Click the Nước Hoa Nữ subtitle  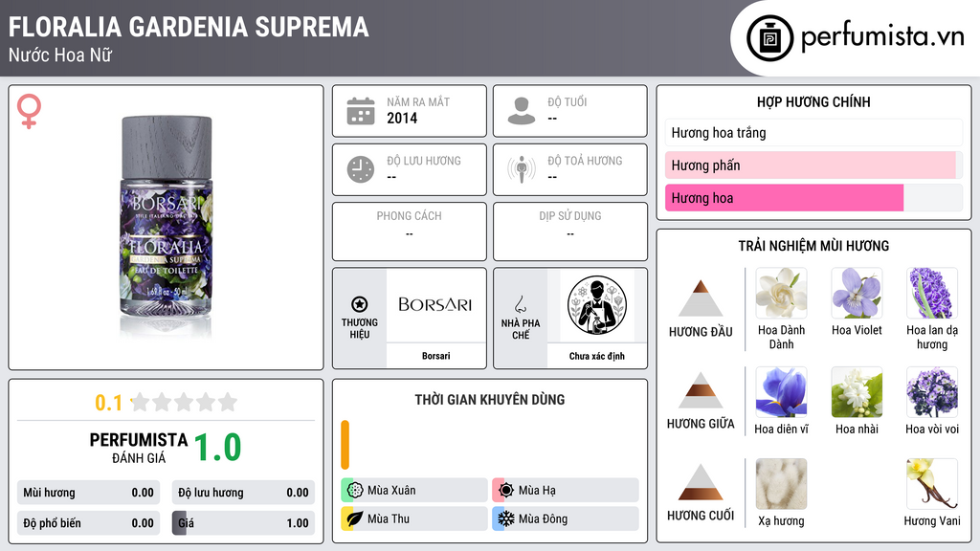(60, 55)
